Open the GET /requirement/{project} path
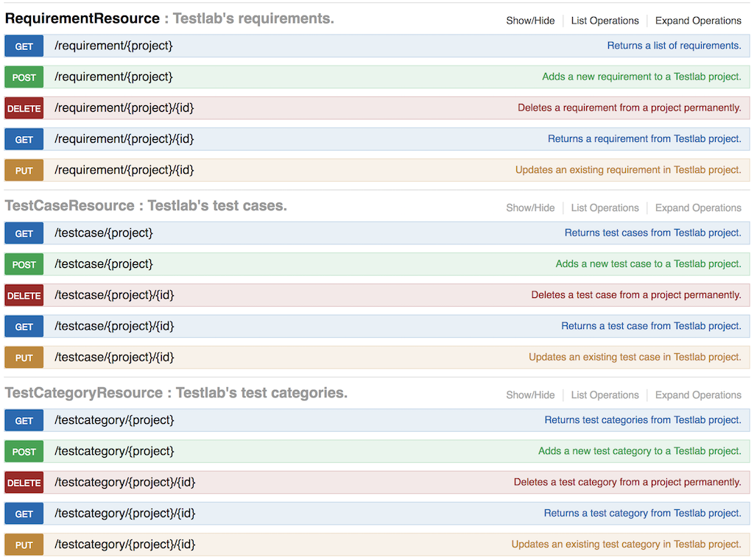The width and height of the screenshot is (754, 560). click(x=113, y=46)
